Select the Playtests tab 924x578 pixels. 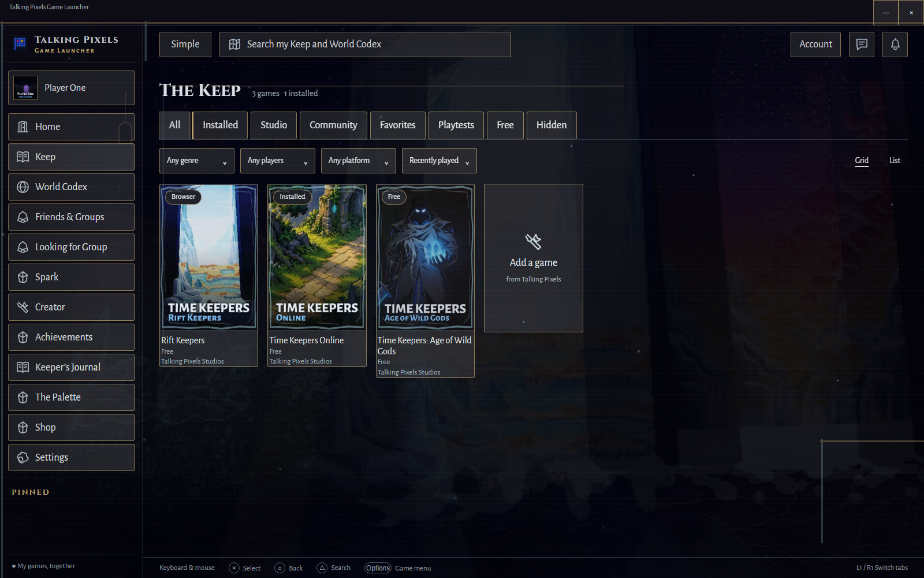[x=456, y=125]
